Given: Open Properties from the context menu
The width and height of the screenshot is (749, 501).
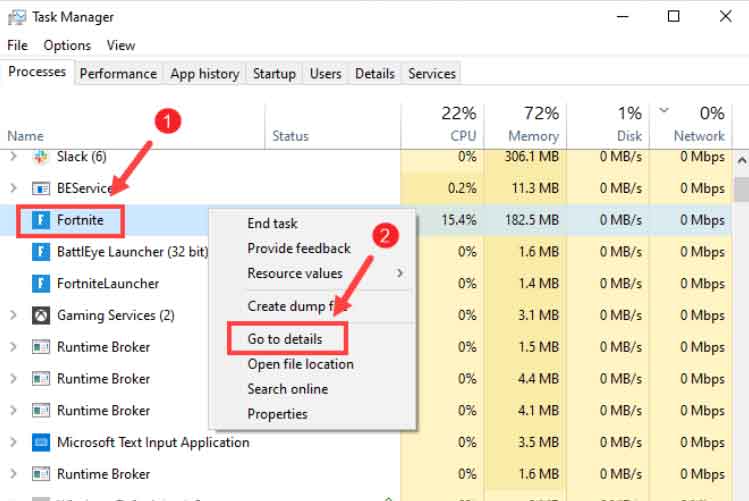Looking at the screenshot, I should tap(277, 414).
